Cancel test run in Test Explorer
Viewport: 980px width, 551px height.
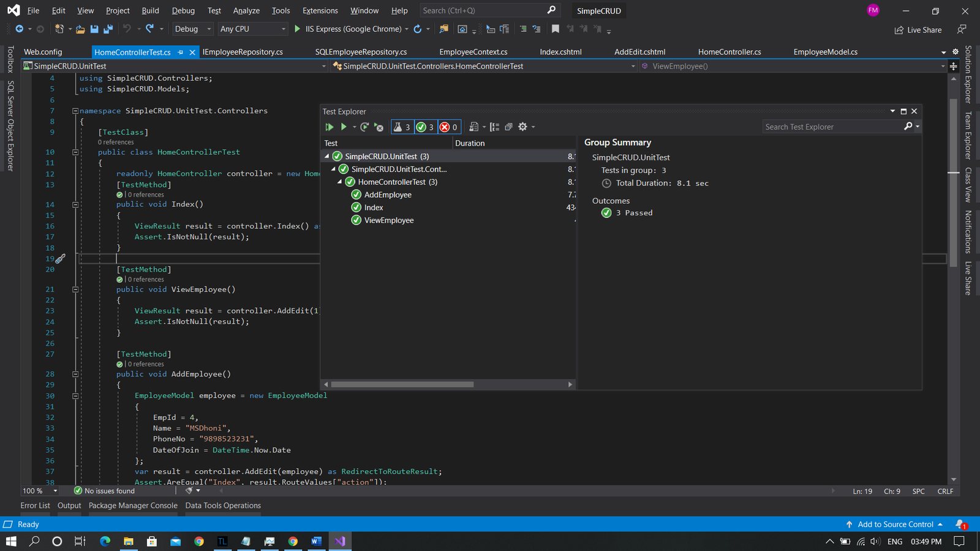coord(379,127)
